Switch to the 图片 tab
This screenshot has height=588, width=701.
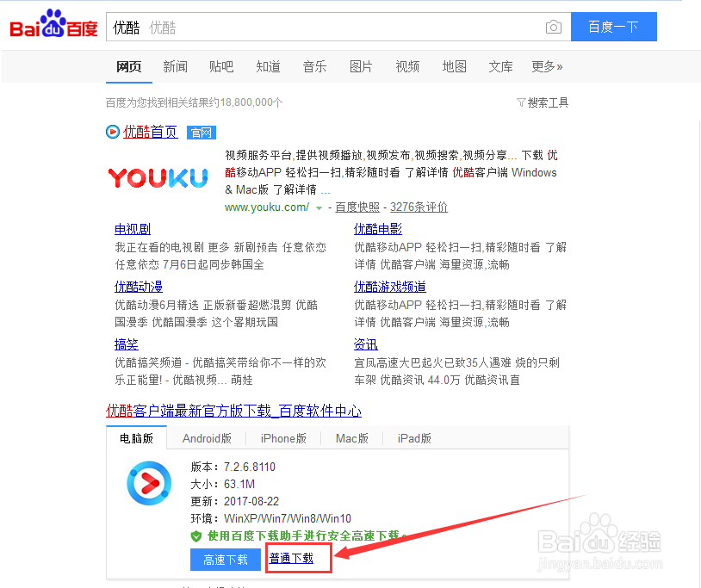(x=361, y=67)
